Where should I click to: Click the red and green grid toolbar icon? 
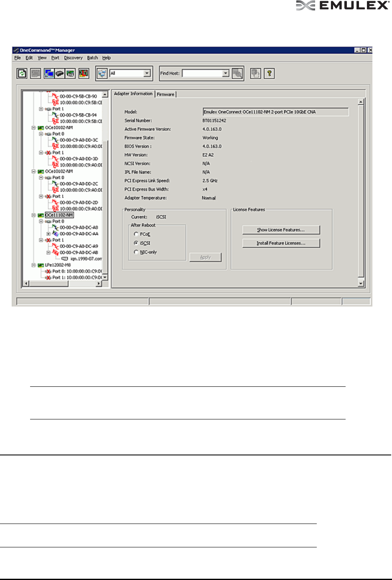pos(84,74)
